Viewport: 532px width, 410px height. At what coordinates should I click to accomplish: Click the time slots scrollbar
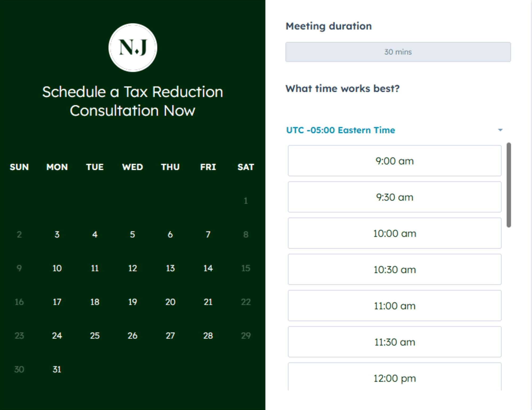pyautogui.click(x=509, y=185)
